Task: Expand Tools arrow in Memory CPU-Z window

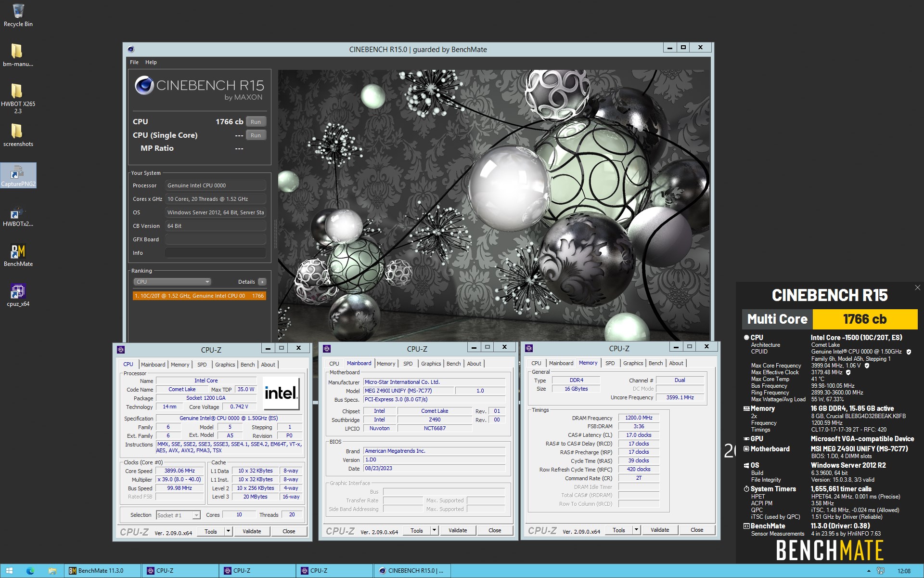Action: [x=637, y=530]
